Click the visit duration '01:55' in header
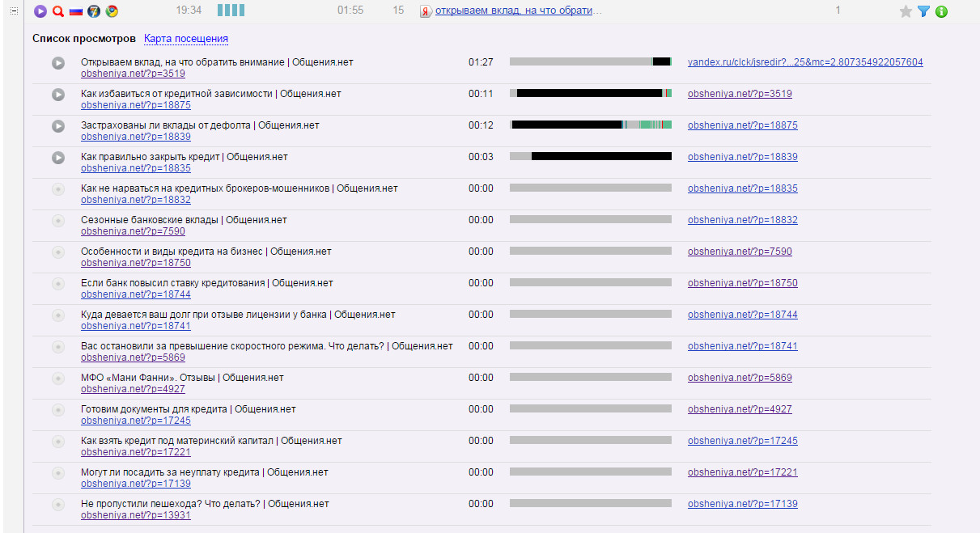The width and height of the screenshot is (980, 533). (x=350, y=11)
